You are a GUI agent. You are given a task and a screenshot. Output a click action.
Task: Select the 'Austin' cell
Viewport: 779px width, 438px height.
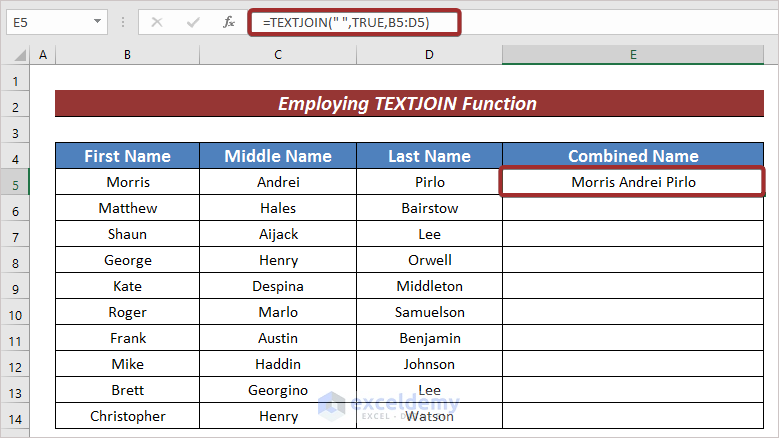click(x=278, y=338)
